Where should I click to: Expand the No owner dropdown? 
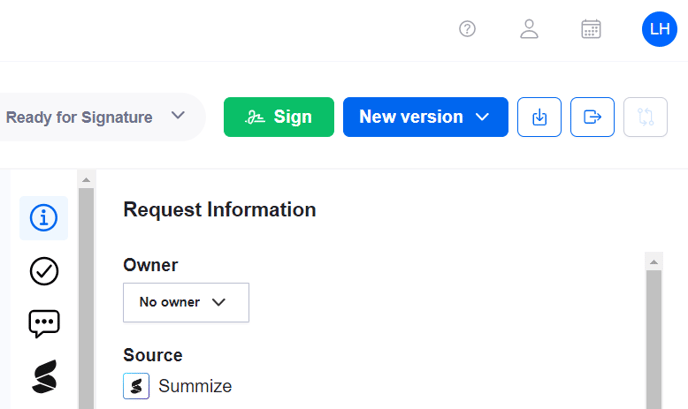coord(185,302)
